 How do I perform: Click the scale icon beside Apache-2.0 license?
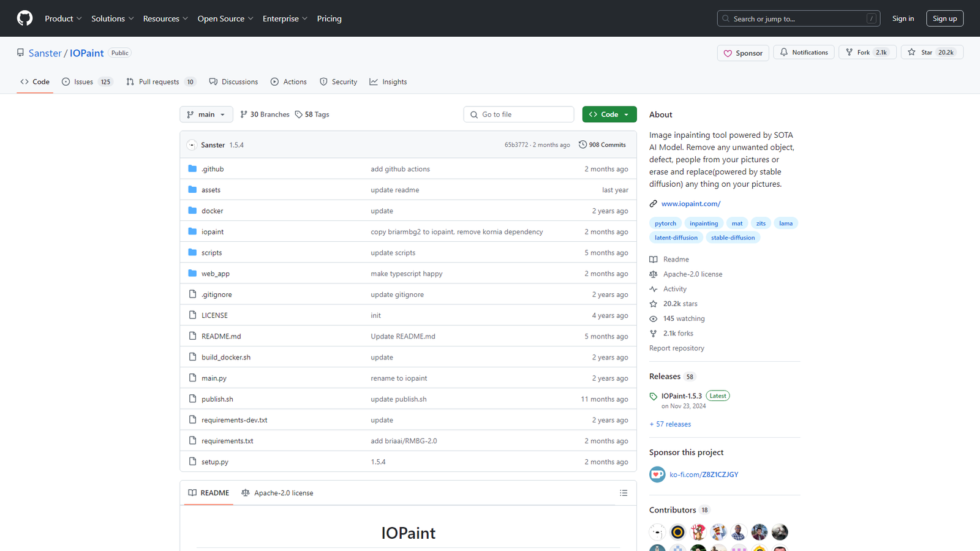[654, 274]
